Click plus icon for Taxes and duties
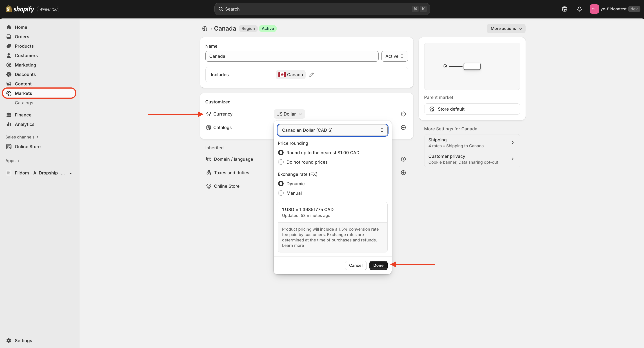 403,173
